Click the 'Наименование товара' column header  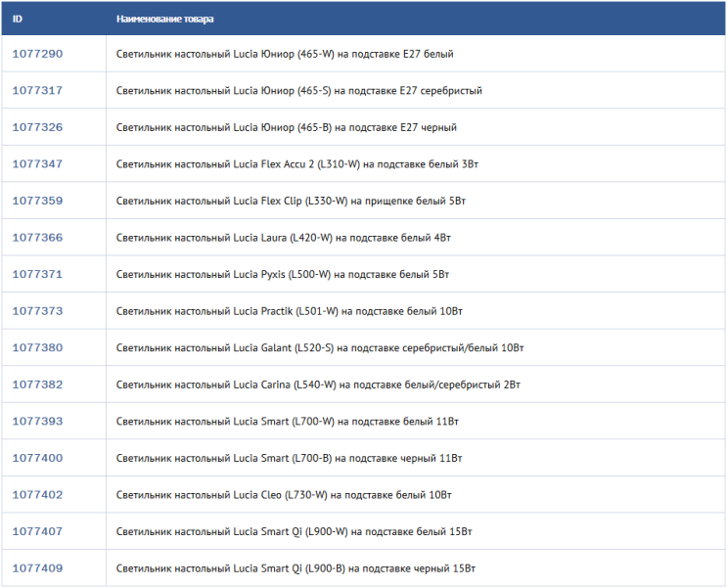coord(165,19)
